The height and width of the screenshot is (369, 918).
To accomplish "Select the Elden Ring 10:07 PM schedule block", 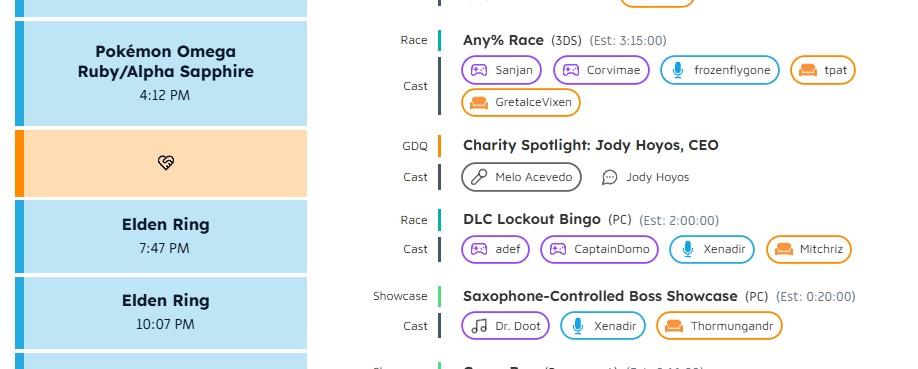I will [161, 313].
